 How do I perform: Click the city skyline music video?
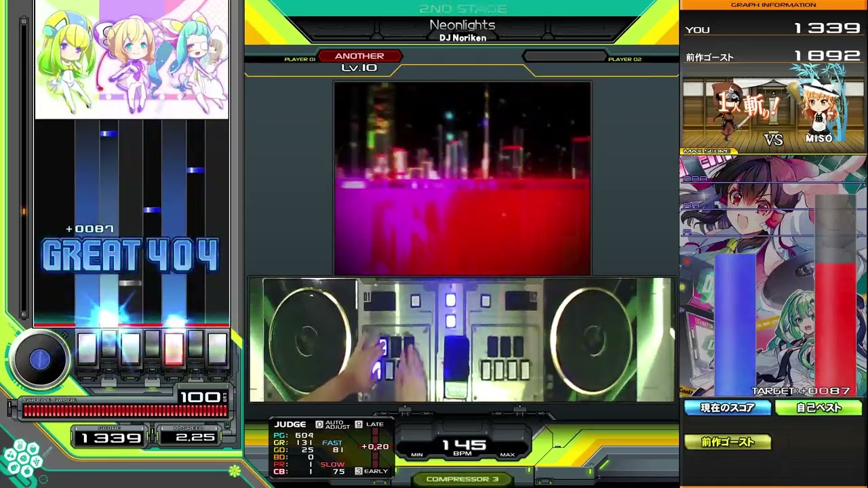coord(462,178)
